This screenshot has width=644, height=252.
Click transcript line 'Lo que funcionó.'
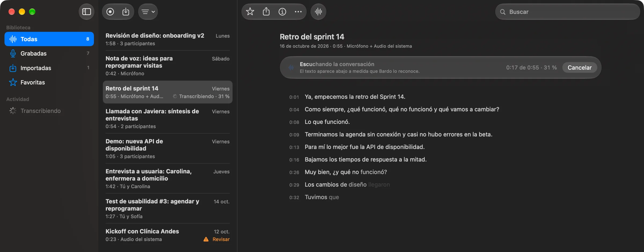[327, 122]
